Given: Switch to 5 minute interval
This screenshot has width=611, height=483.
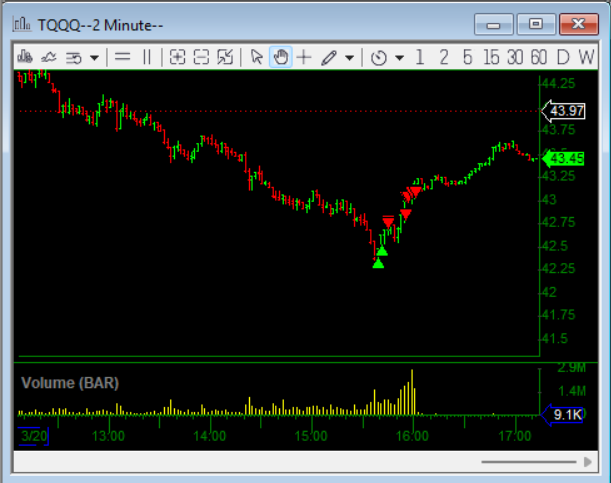Looking at the screenshot, I should coord(468,57).
